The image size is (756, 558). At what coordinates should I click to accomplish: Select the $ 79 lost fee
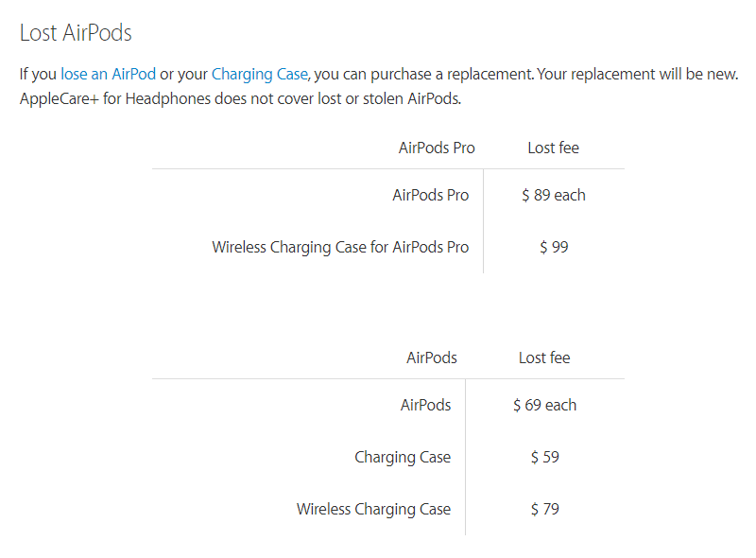tap(544, 509)
